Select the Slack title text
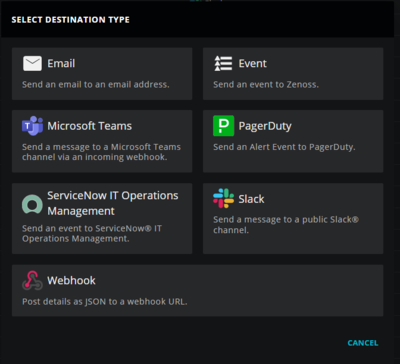The height and width of the screenshot is (364, 400). [x=251, y=199]
